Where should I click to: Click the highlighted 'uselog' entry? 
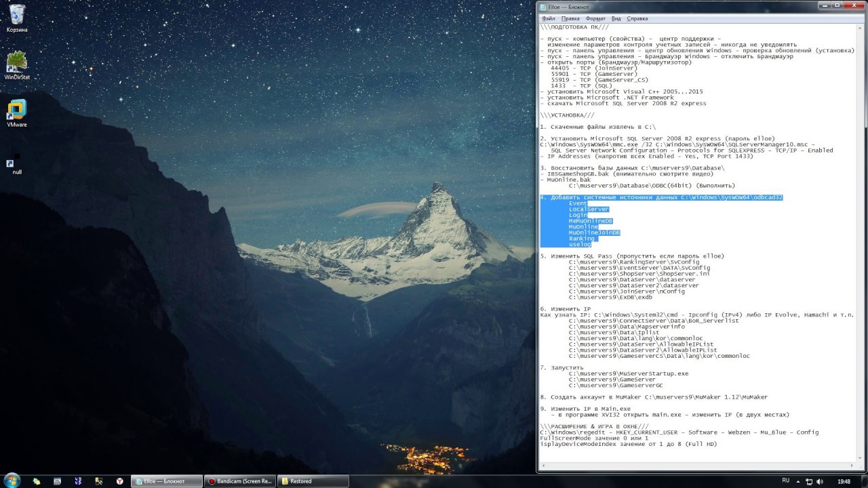pyautogui.click(x=580, y=245)
